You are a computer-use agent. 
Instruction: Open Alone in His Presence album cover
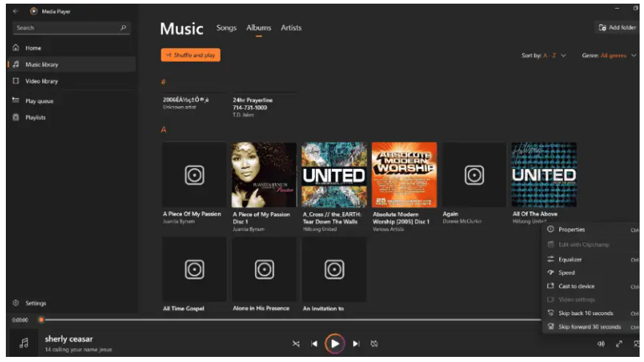pyautogui.click(x=264, y=269)
